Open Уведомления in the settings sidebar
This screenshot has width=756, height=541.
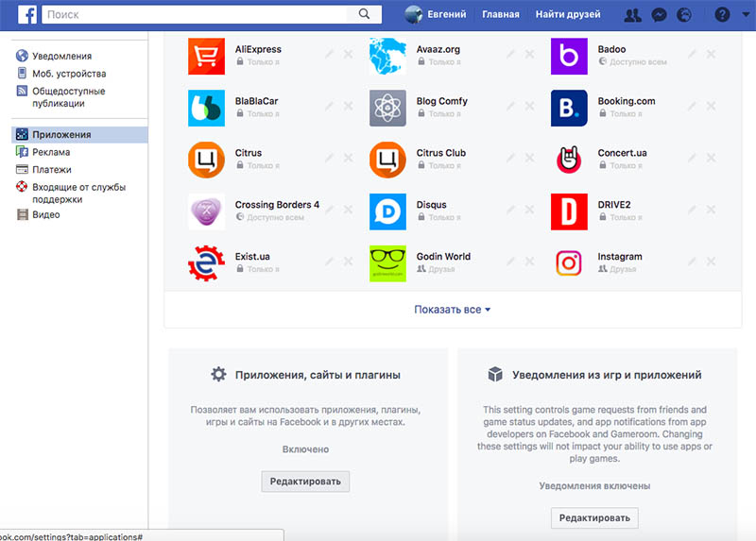[61, 56]
